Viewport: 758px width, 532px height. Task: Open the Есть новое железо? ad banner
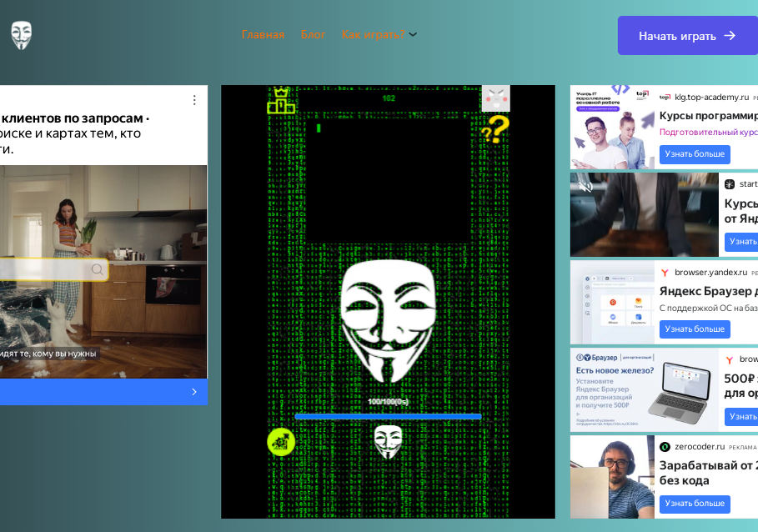[x=644, y=390]
